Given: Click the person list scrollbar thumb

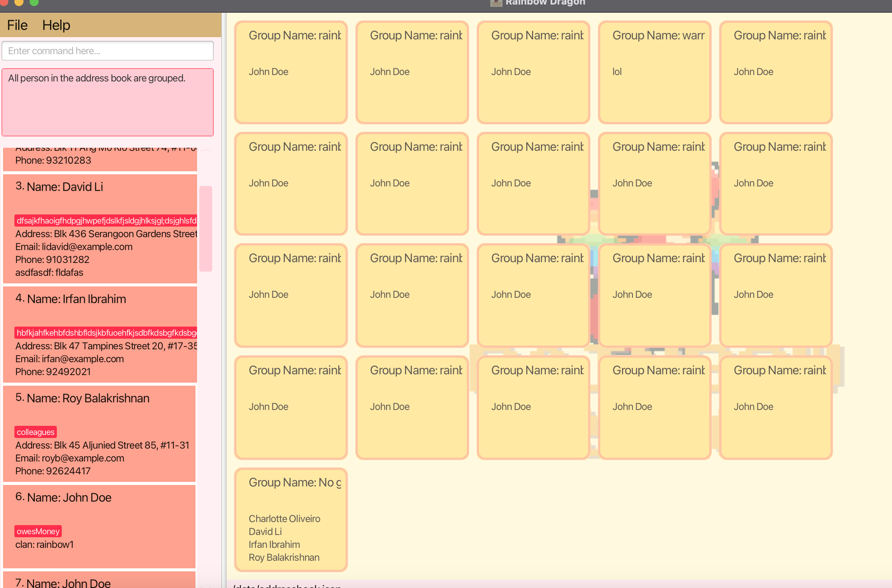Looking at the screenshot, I should pos(205,228).
